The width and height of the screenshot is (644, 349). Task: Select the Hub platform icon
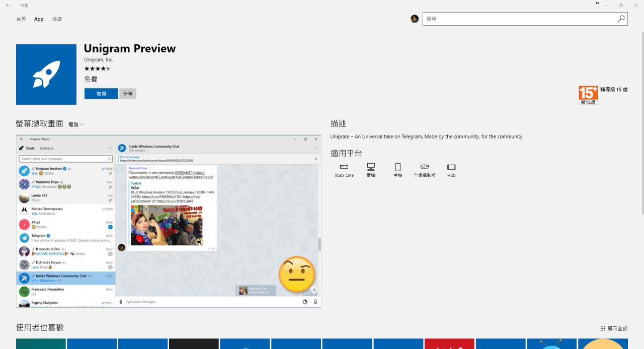tap(451, 167)
